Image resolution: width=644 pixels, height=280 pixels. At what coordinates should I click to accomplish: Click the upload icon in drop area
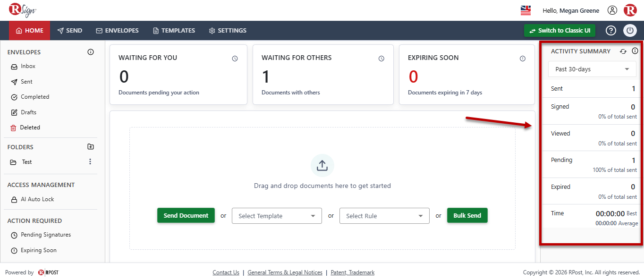322,166
